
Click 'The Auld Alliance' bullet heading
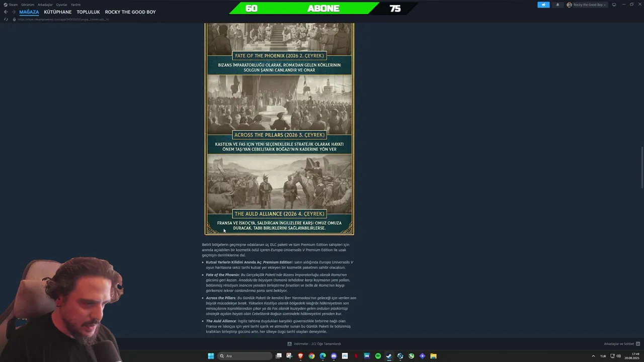pyautogui.click(x=221, y=321)
